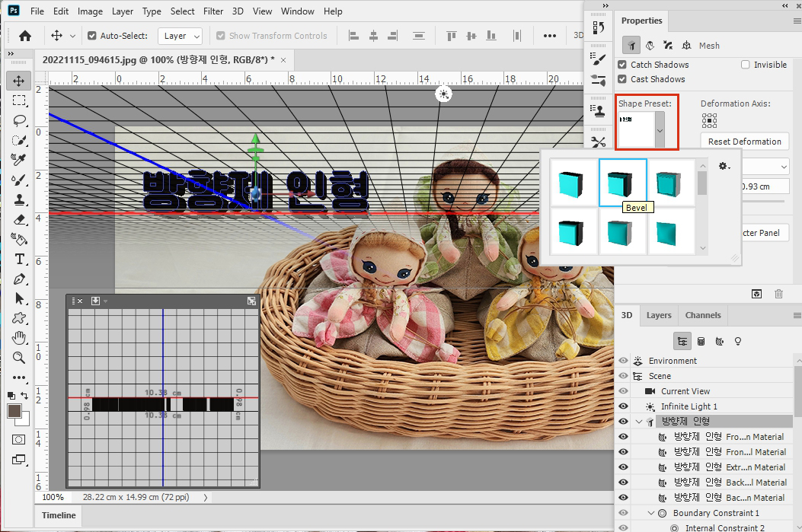This screenshot has width=802, height=532.
Task: Click the foreground color swatch
Action: pos(14,410)
